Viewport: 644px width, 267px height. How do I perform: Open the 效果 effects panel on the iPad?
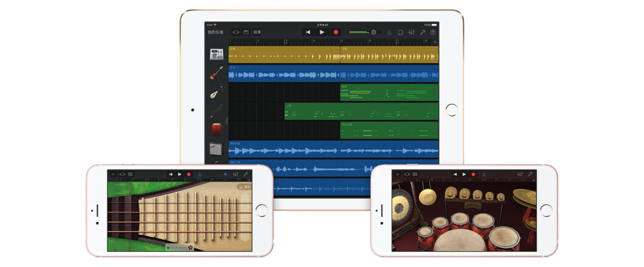point(257,32)
